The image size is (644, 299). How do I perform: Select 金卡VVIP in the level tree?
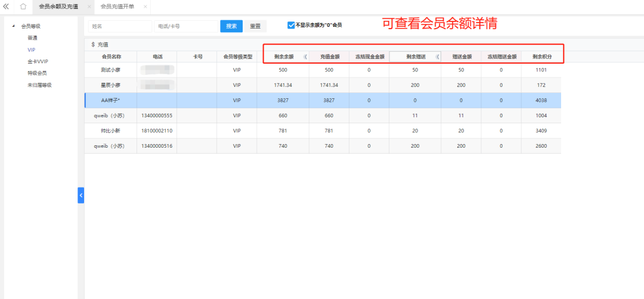(x=37, y=61)
